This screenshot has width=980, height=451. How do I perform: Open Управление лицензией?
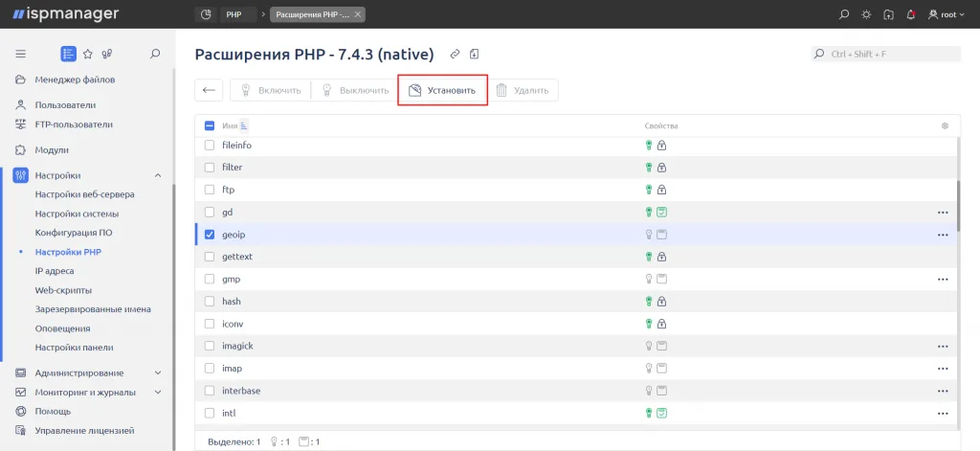click(84, 431)
